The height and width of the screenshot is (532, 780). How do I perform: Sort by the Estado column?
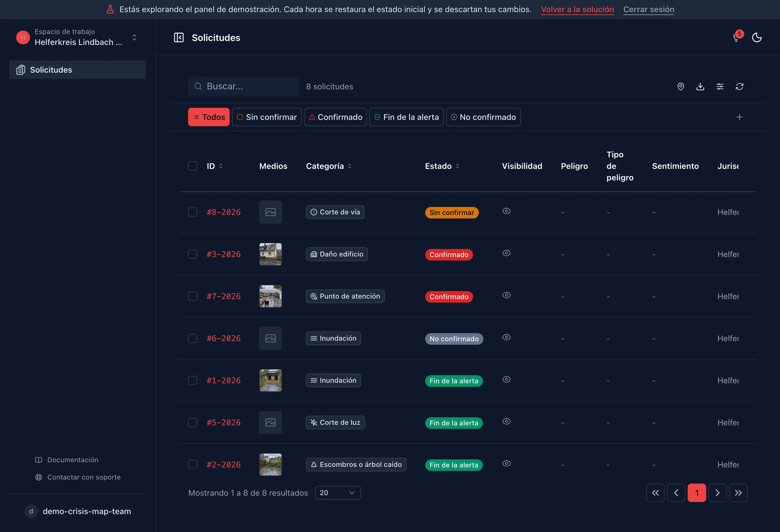pos(442,166)
